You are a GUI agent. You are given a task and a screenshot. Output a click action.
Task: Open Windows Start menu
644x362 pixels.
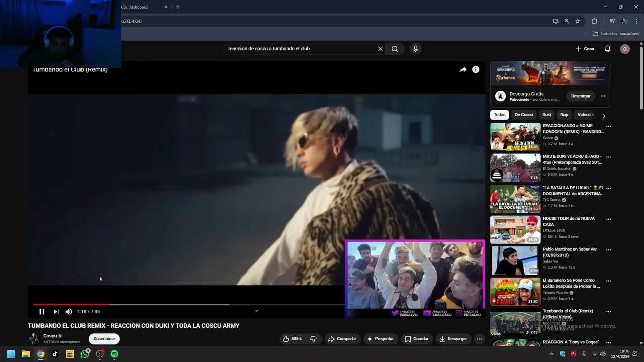coord(11,354)
